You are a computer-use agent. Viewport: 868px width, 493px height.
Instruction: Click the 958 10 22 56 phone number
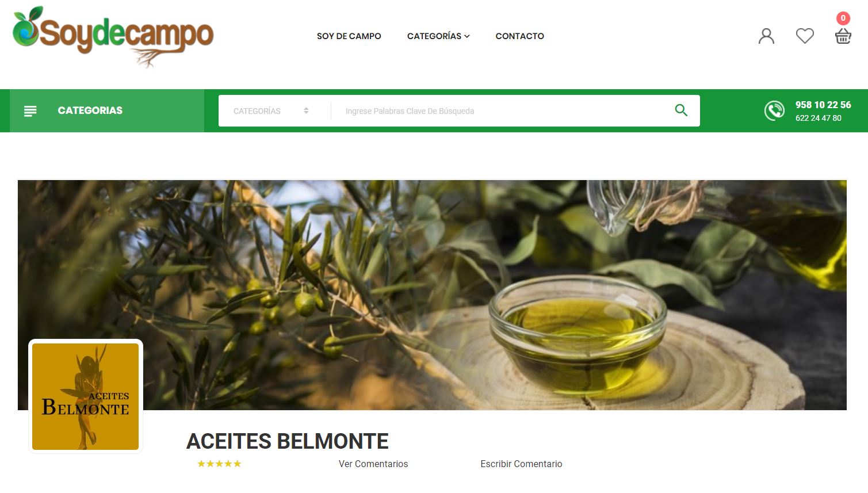pos(823,105)
